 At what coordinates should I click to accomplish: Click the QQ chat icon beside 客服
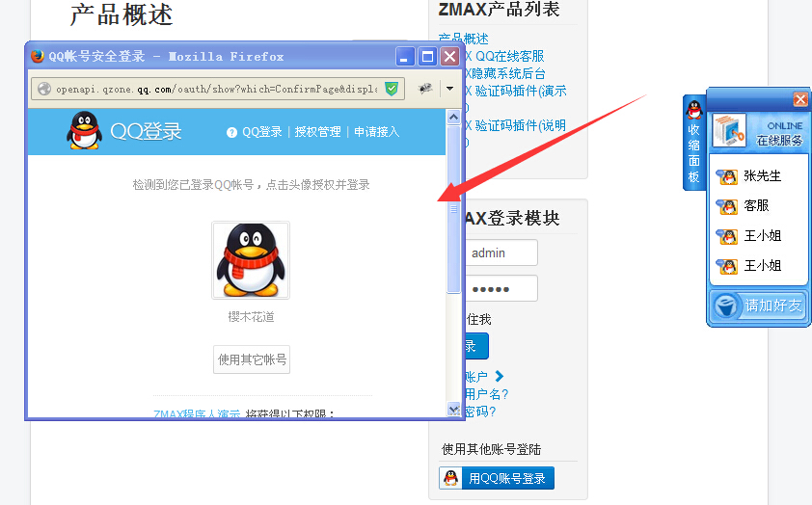[x=727, y=206]
